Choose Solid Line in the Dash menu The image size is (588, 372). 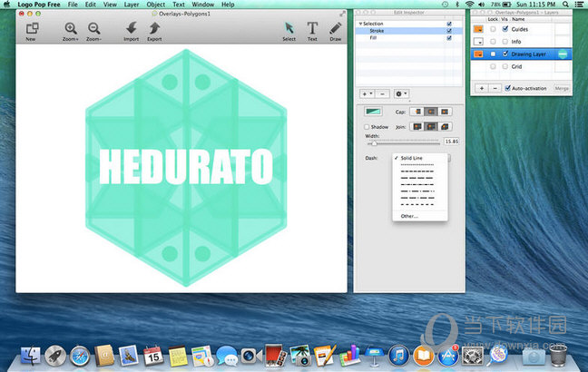[420, 158]
